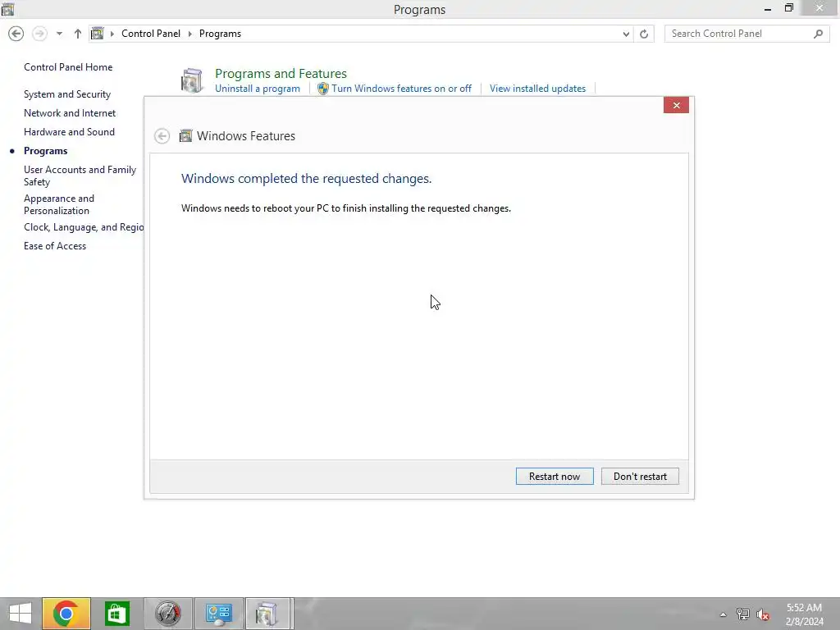
Task: Show hidden tray icons
Action: [723, 614]
